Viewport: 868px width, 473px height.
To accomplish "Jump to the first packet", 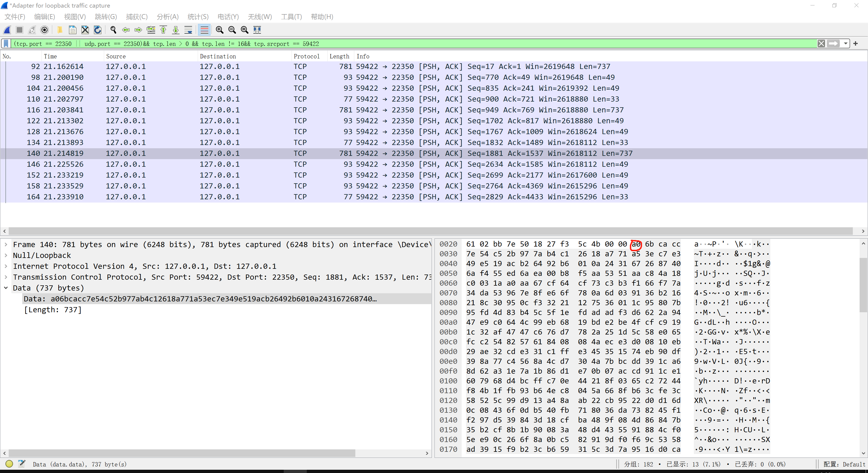I will point(163,30).
